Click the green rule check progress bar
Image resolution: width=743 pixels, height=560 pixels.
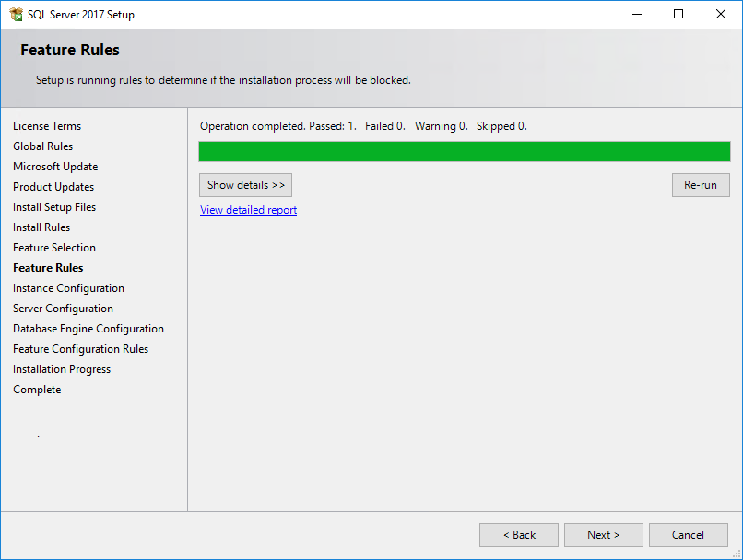(x=465, y=151)
